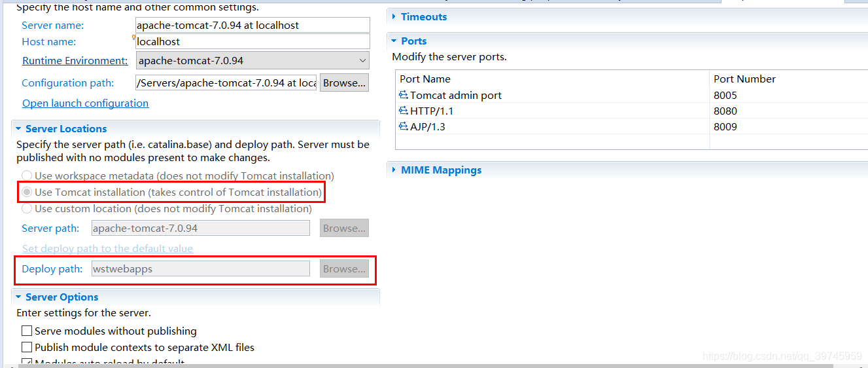868x368 pixels.
Task: Click the Host name input field
Action: click(x=252, y=41)
